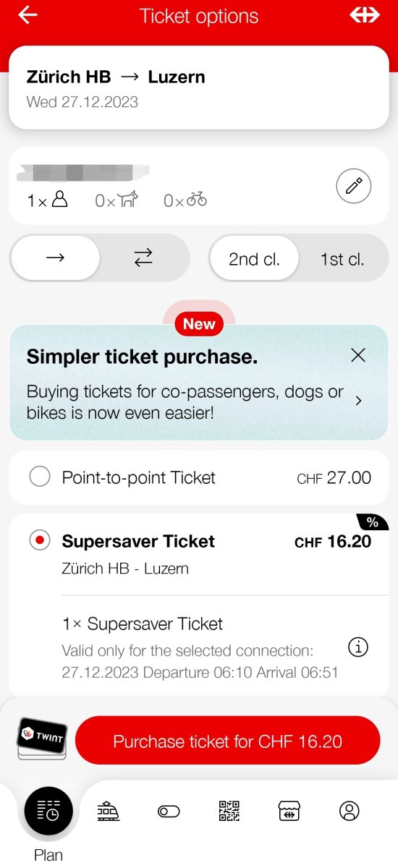Tap the back arrow in header
This screenshot has width=398, height=868.
(x=27, y=15)
